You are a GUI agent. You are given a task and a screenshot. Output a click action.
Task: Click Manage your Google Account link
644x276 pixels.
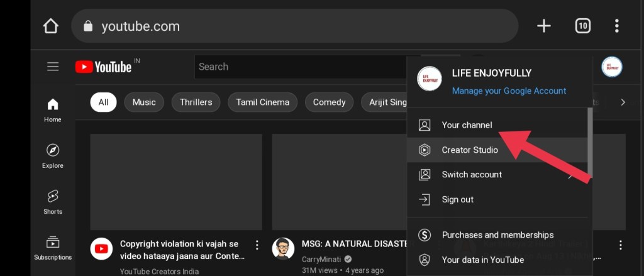[x=509, y=91]
